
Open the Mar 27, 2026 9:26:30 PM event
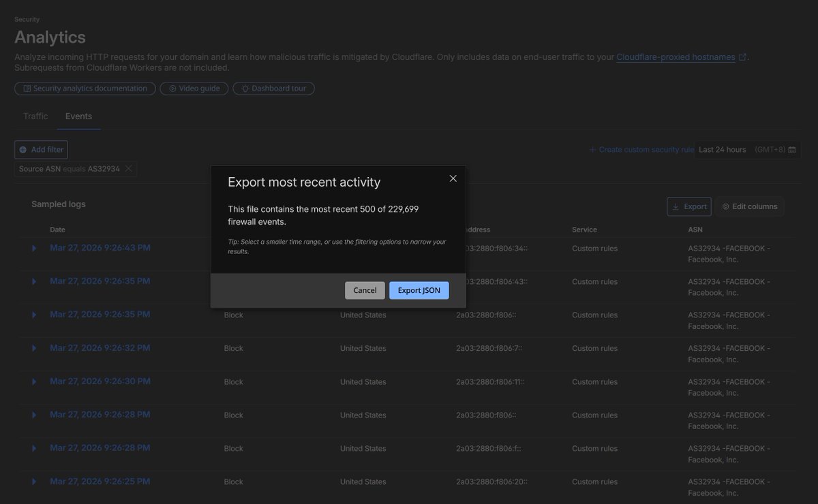coord(100,381)
